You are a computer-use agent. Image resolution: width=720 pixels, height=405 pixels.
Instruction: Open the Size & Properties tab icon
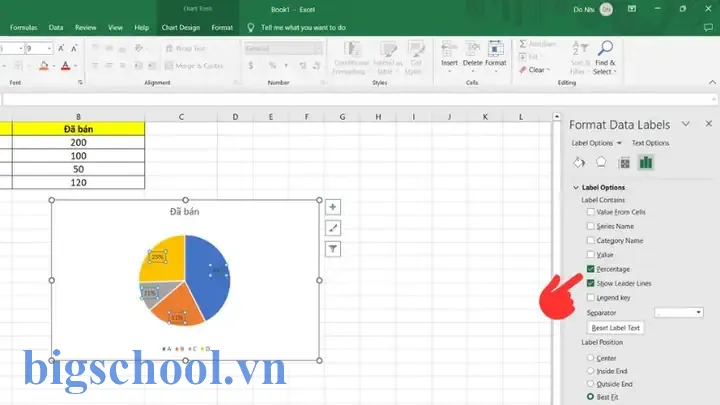click(x=624, y=163)
